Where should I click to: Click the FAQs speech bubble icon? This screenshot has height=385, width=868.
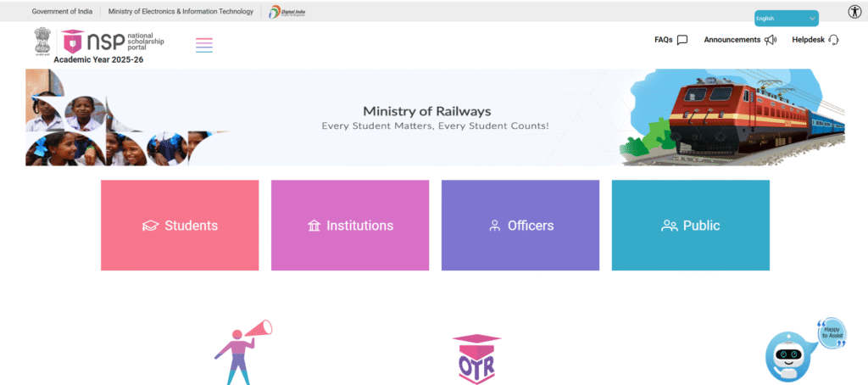click(682, 40)
